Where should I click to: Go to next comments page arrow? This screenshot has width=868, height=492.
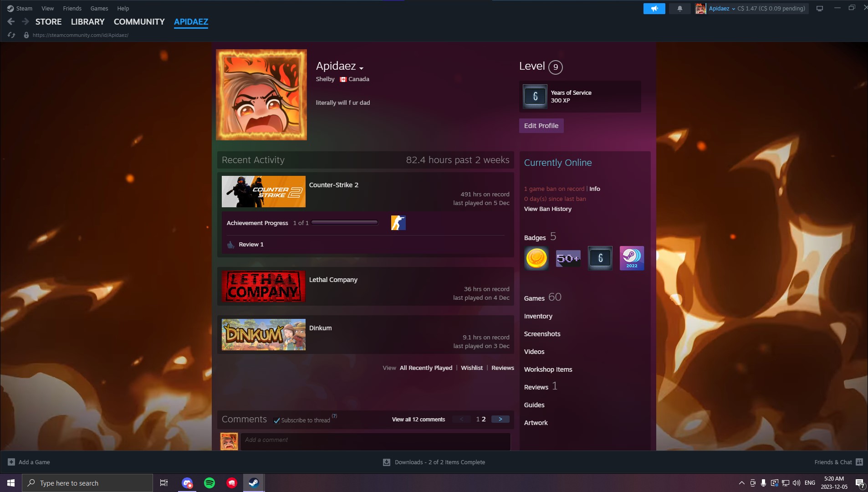[500, 419]
